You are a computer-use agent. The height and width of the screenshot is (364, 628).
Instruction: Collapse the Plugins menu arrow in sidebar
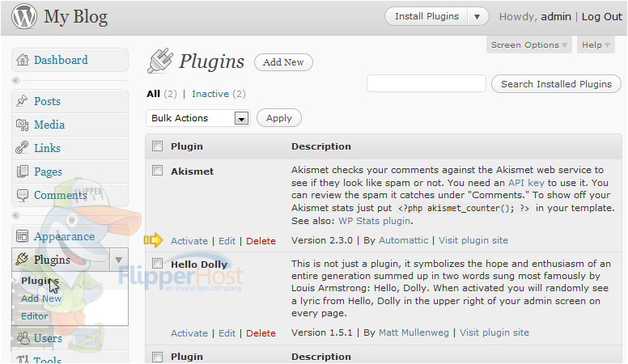tap(118, 260)
